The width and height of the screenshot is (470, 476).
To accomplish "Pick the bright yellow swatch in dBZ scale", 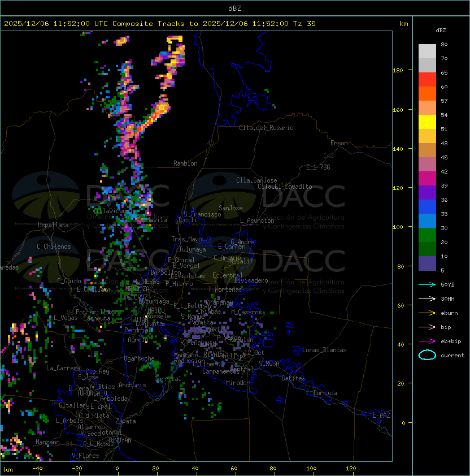I will 427,122.
